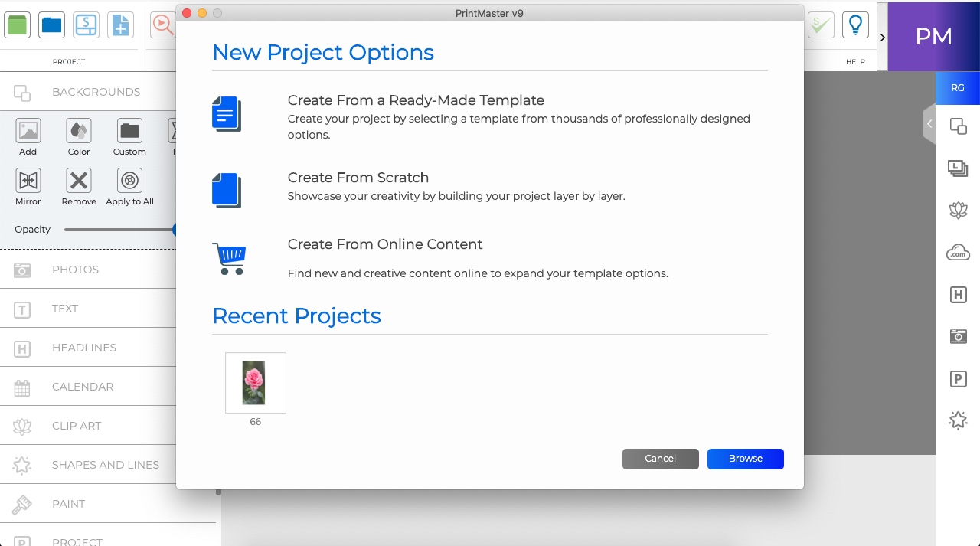Click the PROJECT toolbar group label
980x546 pixels.
pos(69,62)
